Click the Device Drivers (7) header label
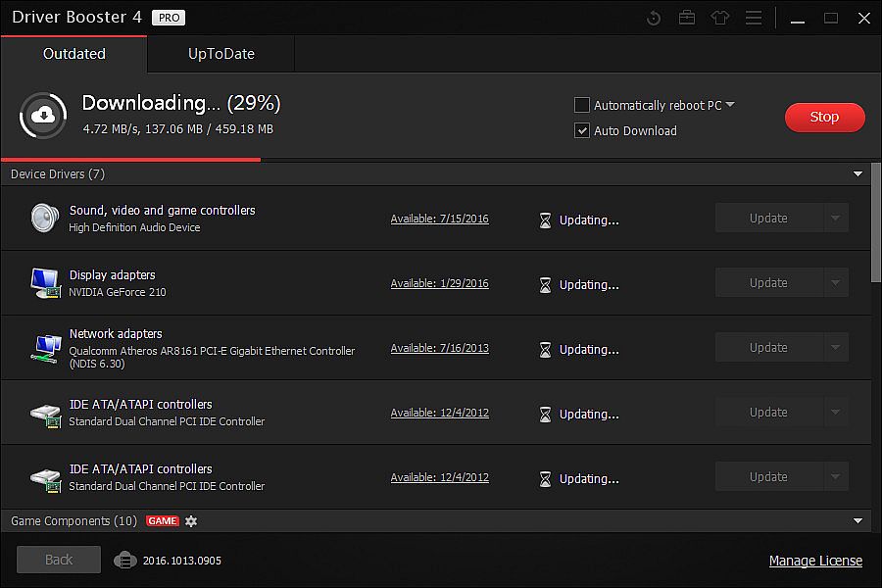The width and height of the screenshot is (882, 588). click(58, 173)
